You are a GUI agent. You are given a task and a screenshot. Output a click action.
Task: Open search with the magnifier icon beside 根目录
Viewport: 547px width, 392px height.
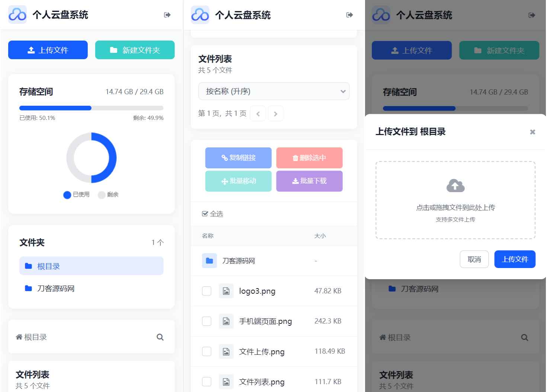pyautogui.click(x=160, y=337)
